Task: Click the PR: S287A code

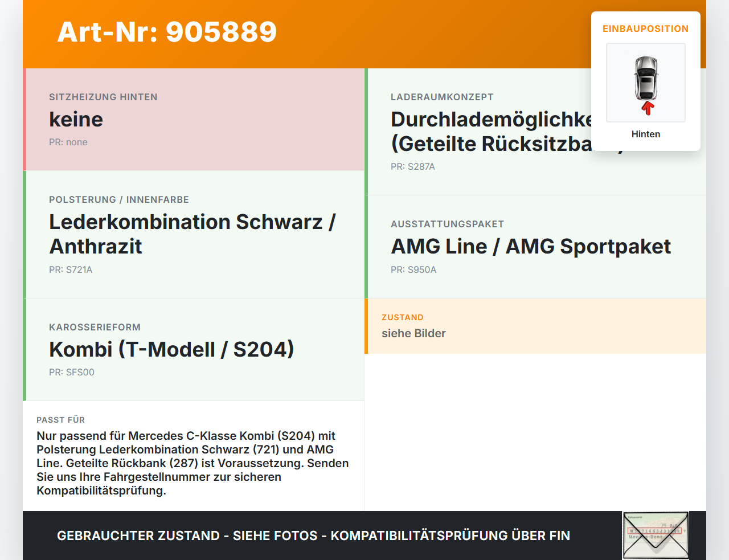Action: tap(413, 166)
